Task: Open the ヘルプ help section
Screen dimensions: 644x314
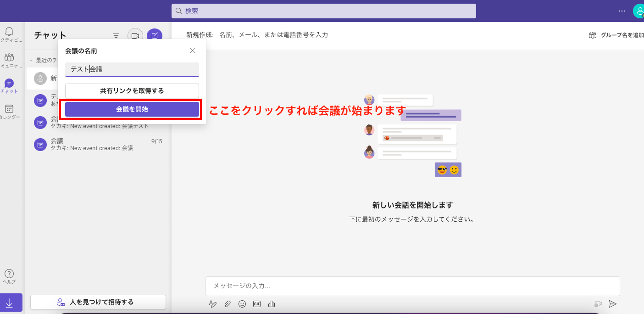Action: 9,275
